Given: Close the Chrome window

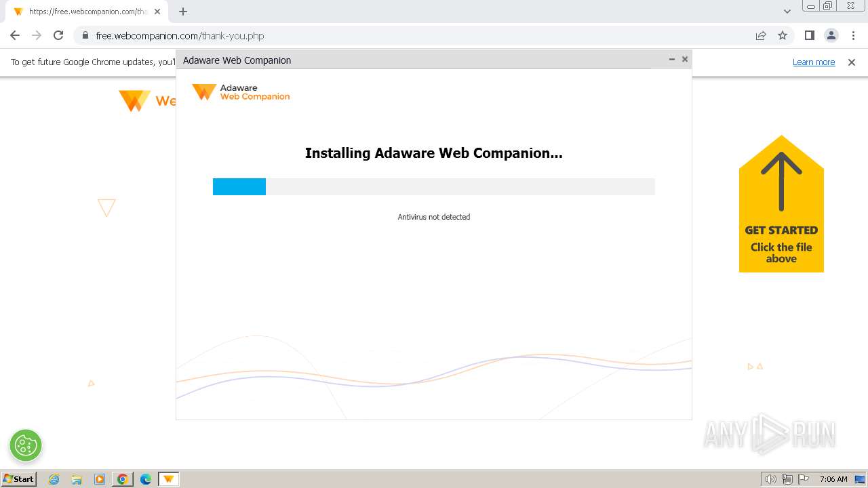Looking at the screenshot, I should pyautogui.click(x=850, y=6).
